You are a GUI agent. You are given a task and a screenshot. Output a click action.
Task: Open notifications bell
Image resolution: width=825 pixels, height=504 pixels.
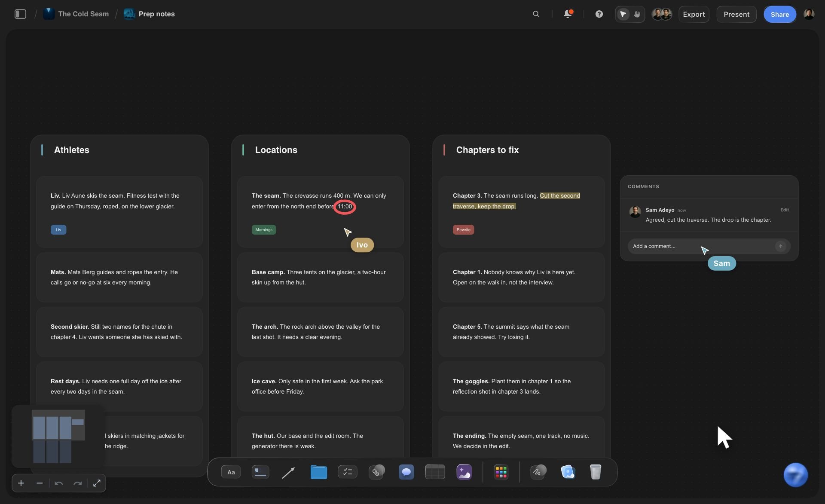click(x=568, y=14)
